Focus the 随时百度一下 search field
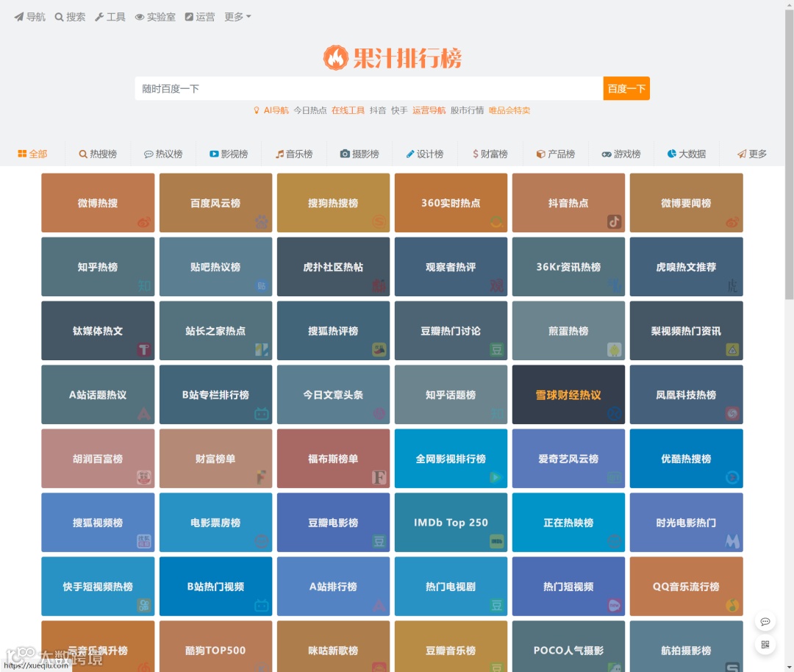 pos(369,89)
